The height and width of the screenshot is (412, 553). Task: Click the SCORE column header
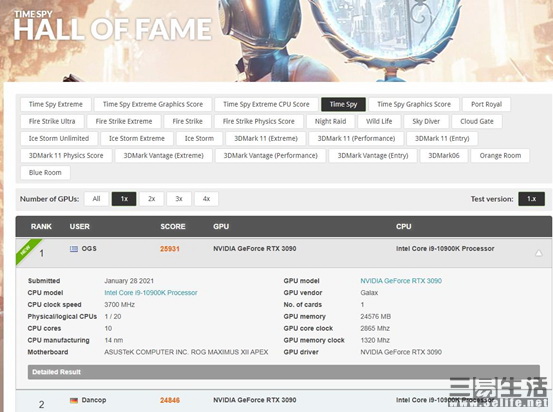pos(173,226)
